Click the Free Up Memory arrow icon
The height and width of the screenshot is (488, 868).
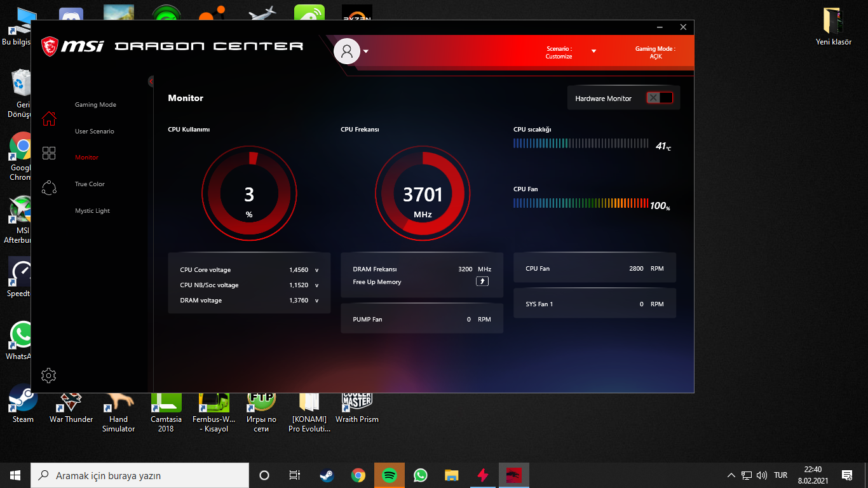[x=482, y=281]
